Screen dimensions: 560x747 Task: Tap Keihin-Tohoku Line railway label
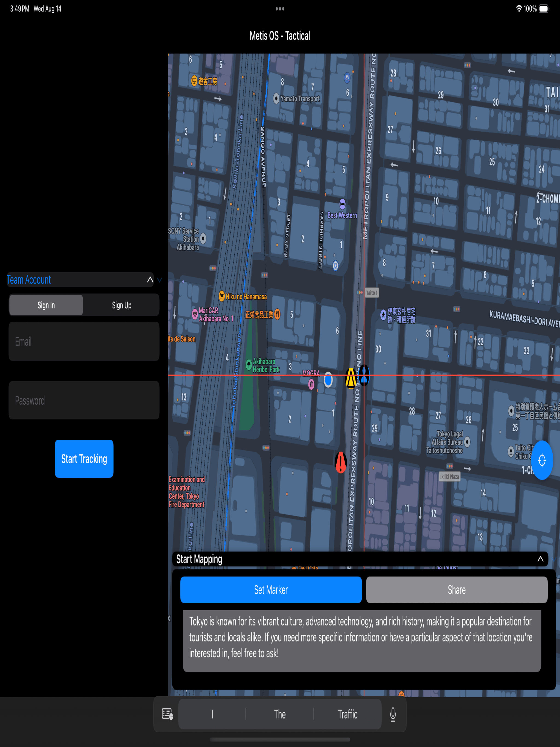click(237, 151)
